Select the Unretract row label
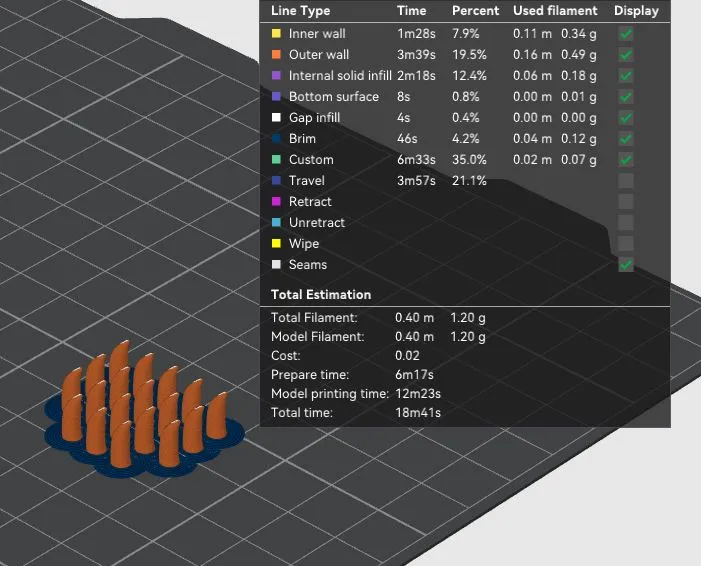701x566 pixels. click(x=317, y=223)
